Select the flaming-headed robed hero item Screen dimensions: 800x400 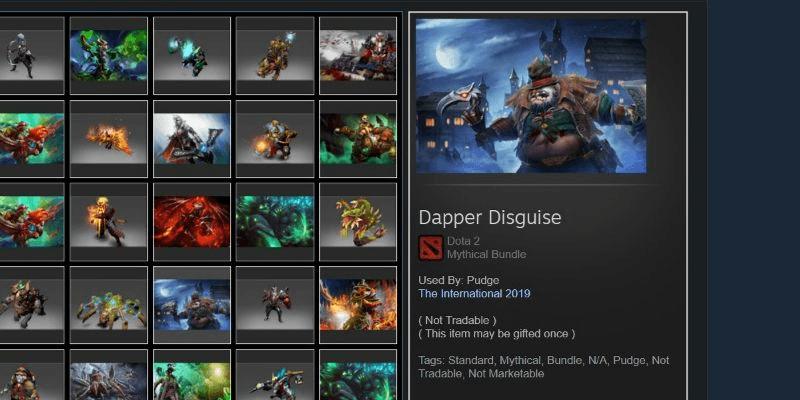pyautogui.click(x=109, y=222)
